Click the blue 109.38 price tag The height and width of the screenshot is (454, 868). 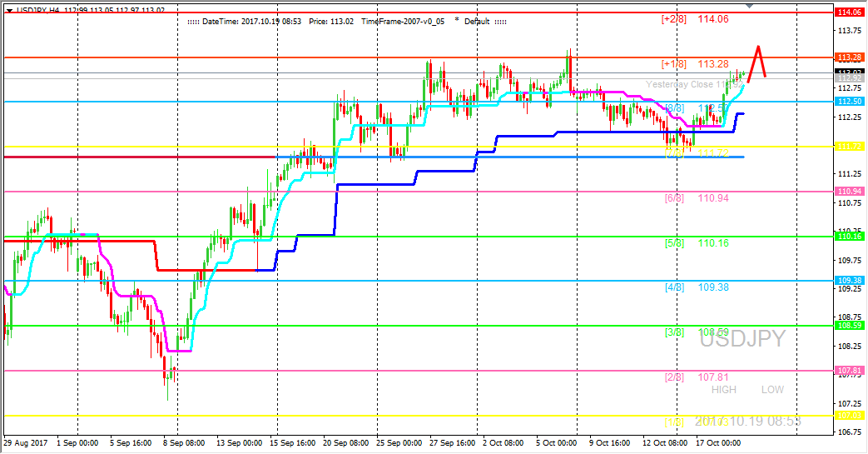click(x=849, y=281)
